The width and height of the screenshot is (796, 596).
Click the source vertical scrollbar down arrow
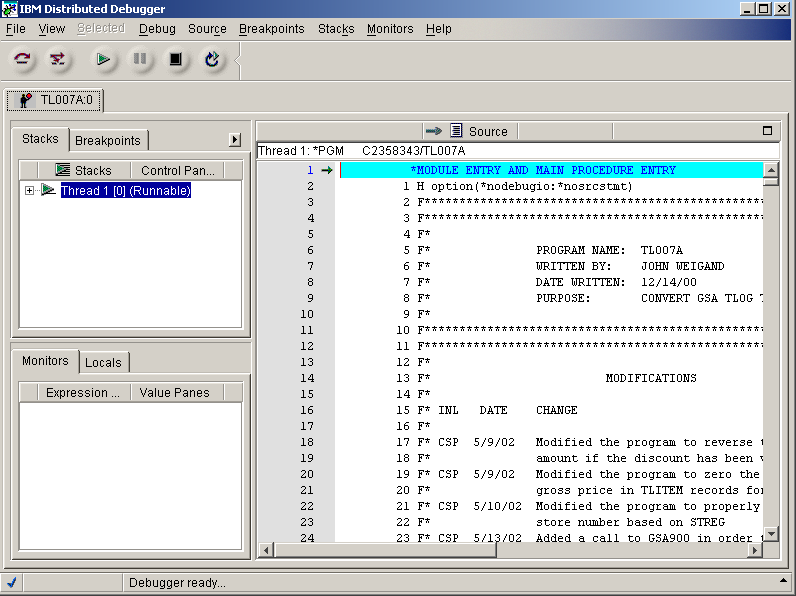tap(771, 534)
